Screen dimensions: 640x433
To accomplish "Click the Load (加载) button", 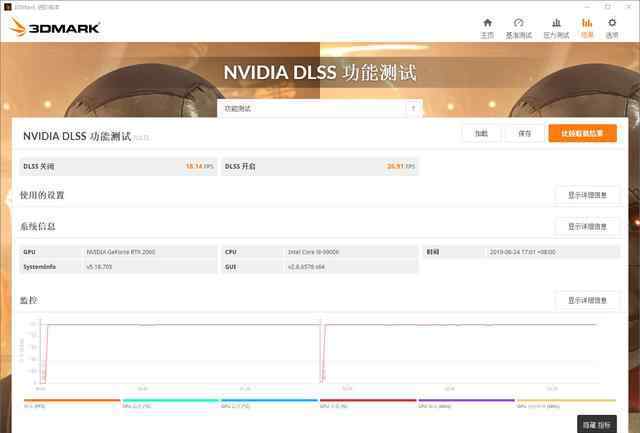I will coord(481,133).
